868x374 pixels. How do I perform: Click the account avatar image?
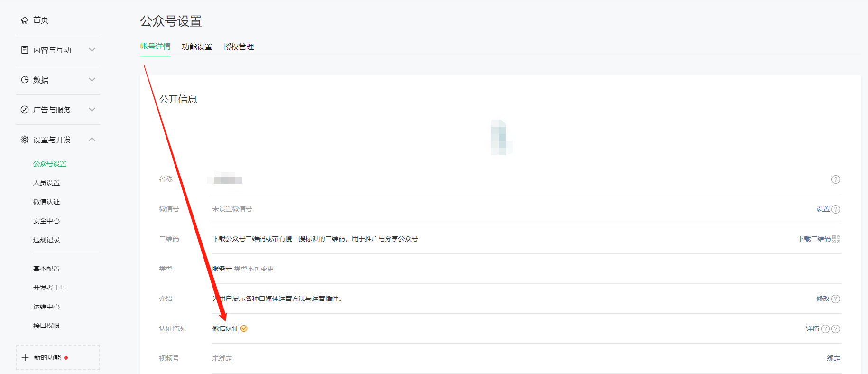[502, 137]
